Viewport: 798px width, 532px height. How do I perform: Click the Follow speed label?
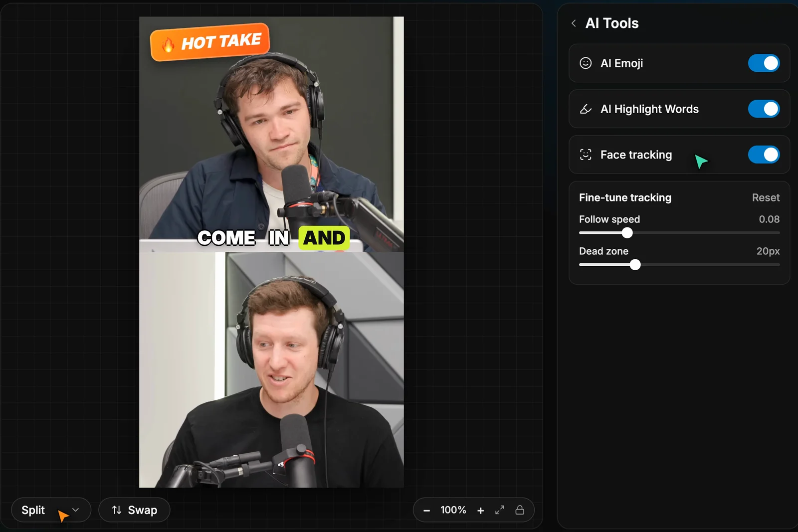point(609,219)
